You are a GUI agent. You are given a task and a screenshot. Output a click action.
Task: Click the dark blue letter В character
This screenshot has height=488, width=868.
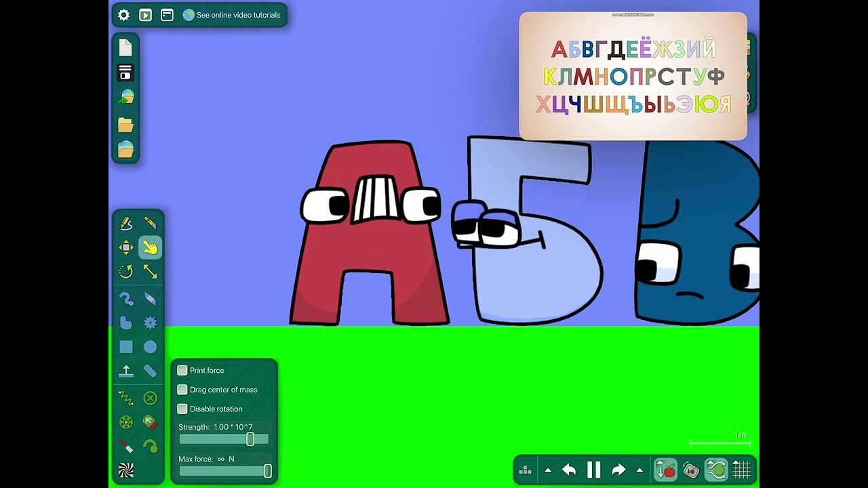tap(696, 234)
